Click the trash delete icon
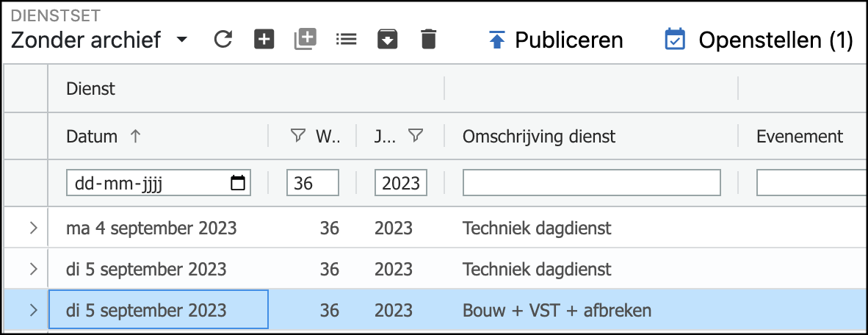Image resolution: width=868 pixels, height=335 pixels. 429,40
